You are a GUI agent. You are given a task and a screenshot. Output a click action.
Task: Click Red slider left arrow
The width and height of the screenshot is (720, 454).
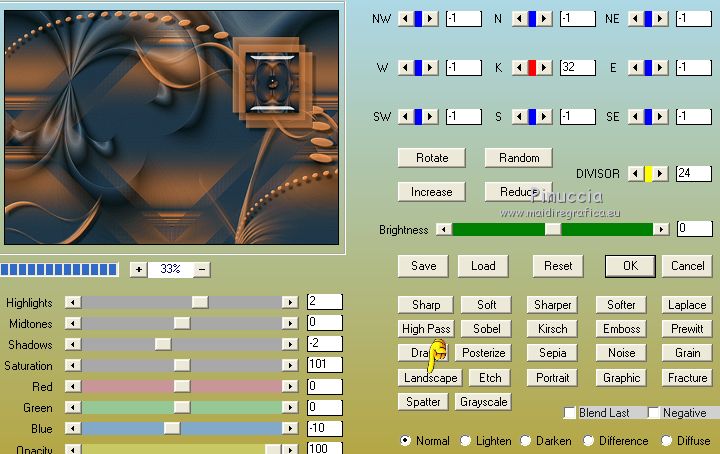[x=73, y=386]
